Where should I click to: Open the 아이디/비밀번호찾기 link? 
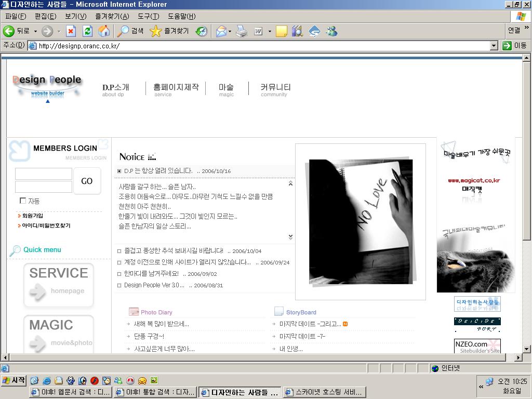pyautogui.click(x=46, y=225)
